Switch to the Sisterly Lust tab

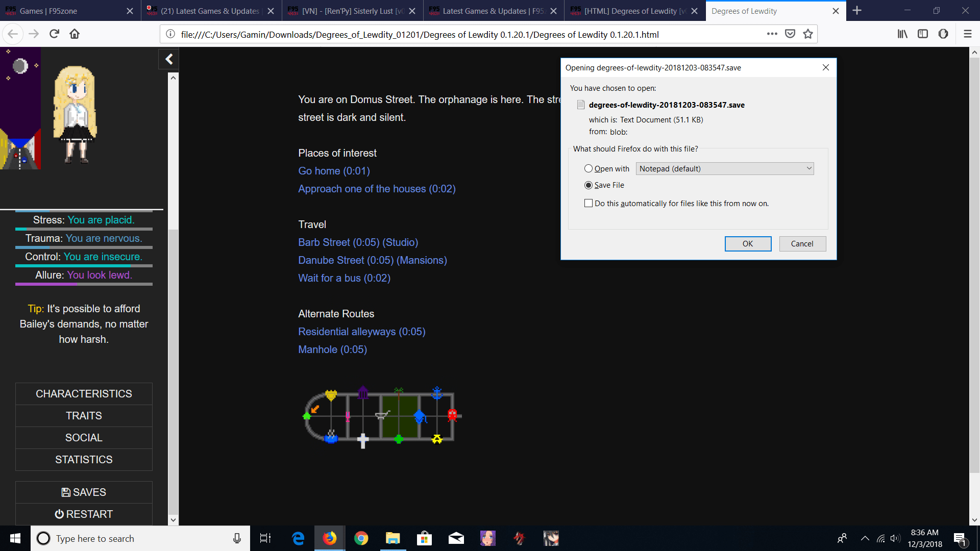[x=352, y=11]
